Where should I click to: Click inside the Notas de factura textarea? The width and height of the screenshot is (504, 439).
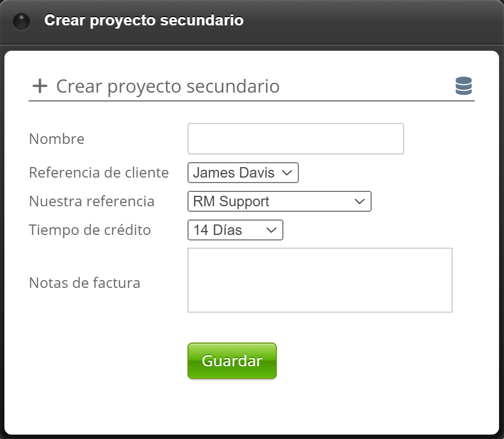tap(320, 280)
